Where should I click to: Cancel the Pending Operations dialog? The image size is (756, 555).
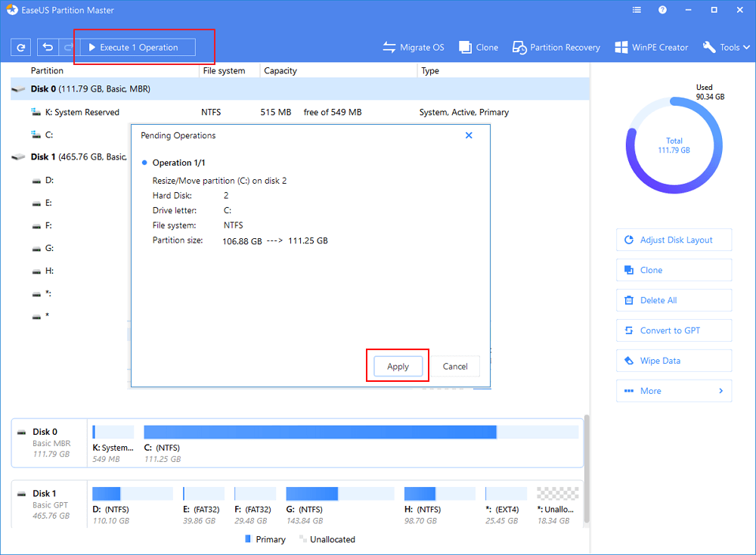(455, 367)
